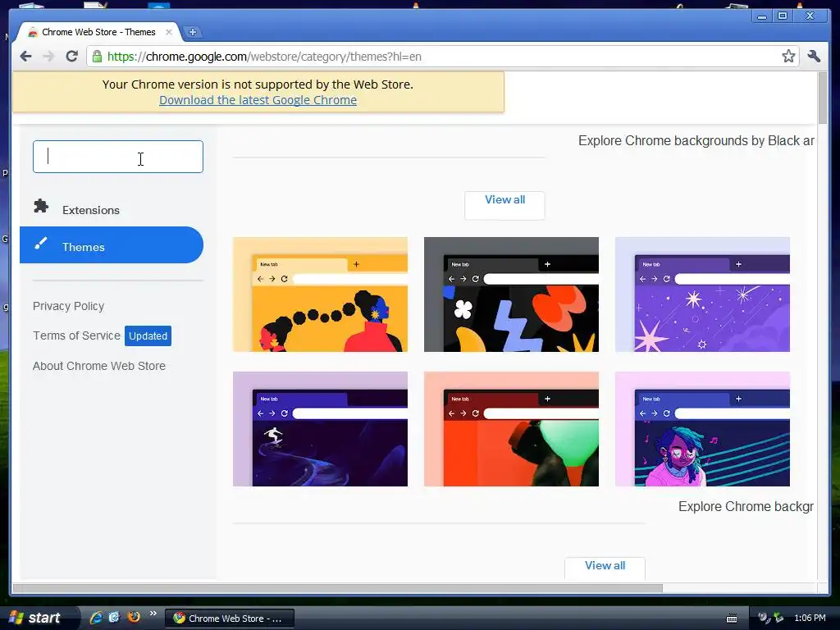Click the Chrome Web Store taskbar button

230,619
